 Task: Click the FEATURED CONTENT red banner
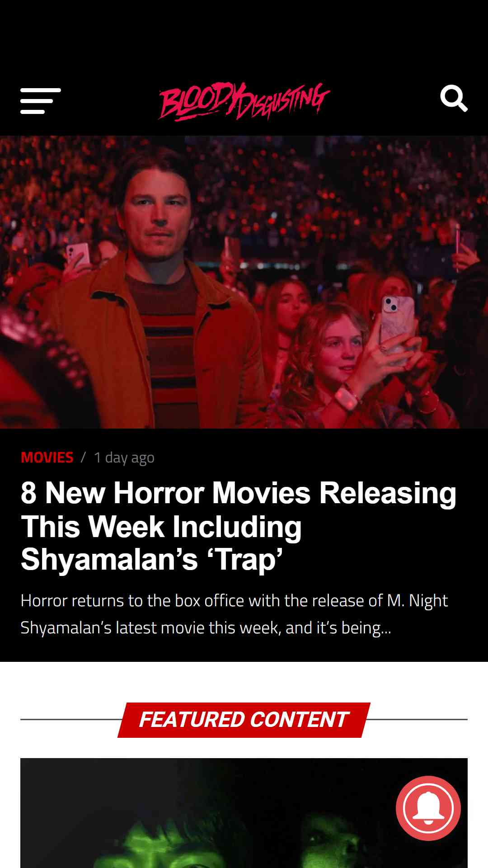pyautogui.click(x=244, y=720)
